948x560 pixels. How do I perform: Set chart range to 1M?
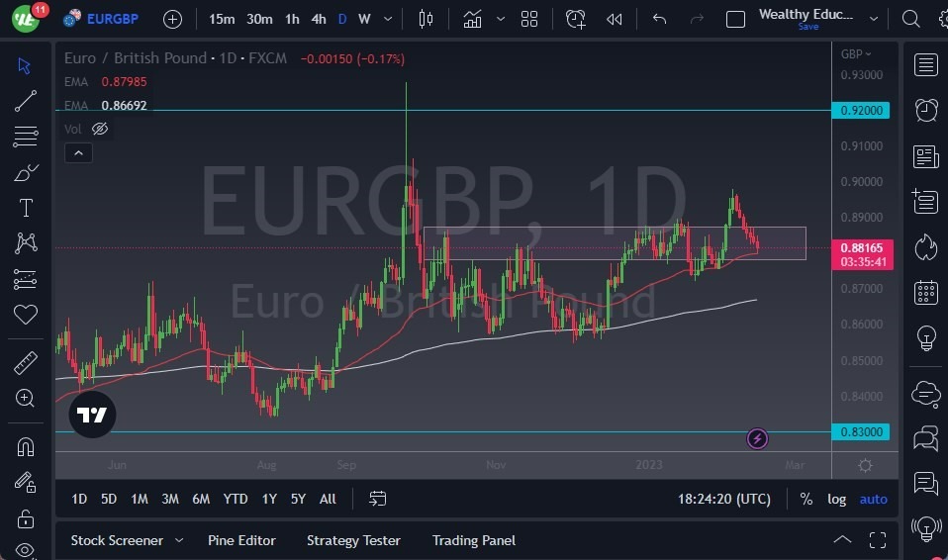click(x=140, y=499)
